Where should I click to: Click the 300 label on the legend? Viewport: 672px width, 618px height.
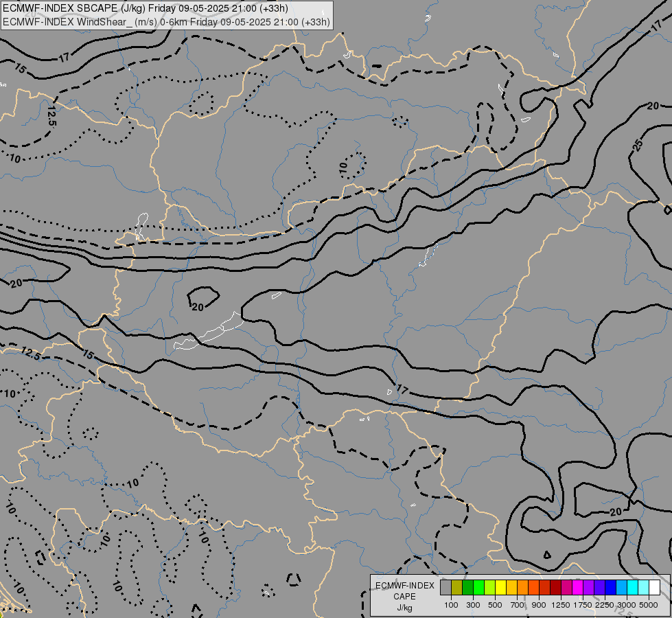coord(473,605)
